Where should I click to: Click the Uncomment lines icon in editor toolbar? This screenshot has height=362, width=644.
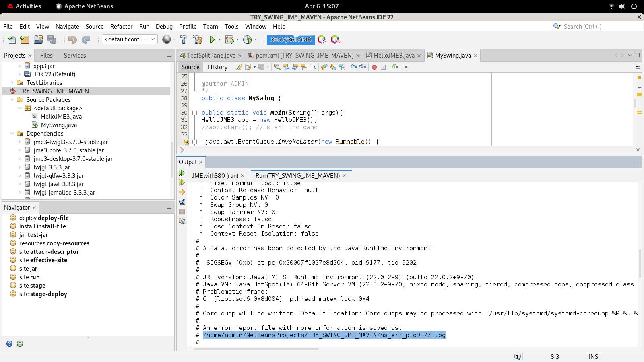(404, 67)
